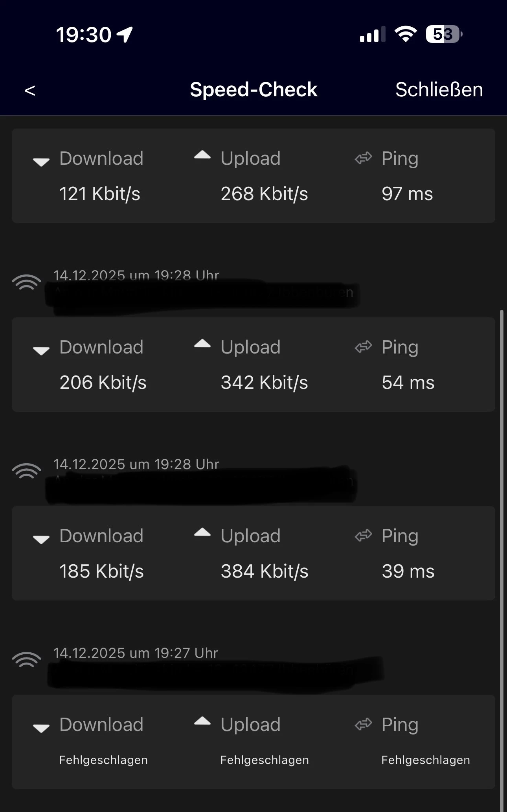Tap Fehlgeschlagen under Ping
507x812 pixels.
(x=425, y=760)
